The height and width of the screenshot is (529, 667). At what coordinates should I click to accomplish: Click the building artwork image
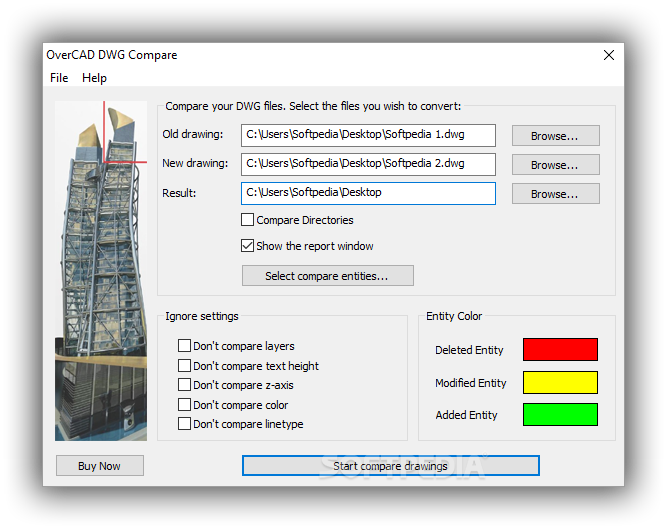point(101,271)
